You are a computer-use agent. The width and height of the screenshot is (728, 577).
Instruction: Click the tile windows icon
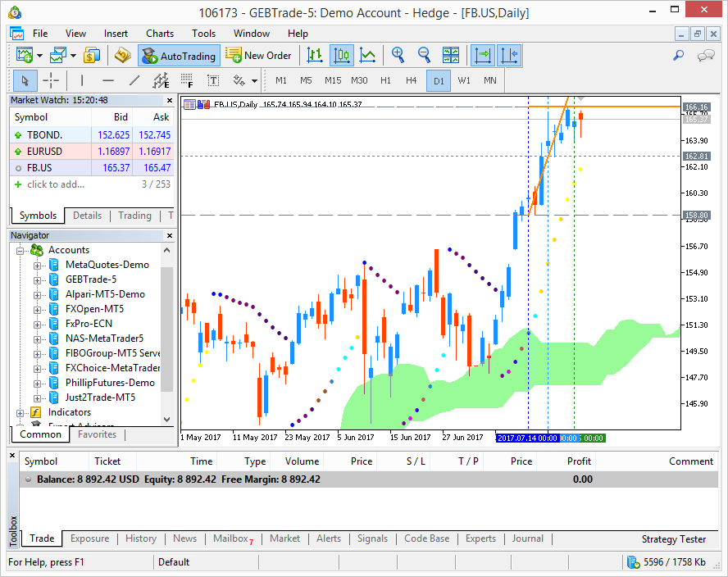click(x=451, y=56)
